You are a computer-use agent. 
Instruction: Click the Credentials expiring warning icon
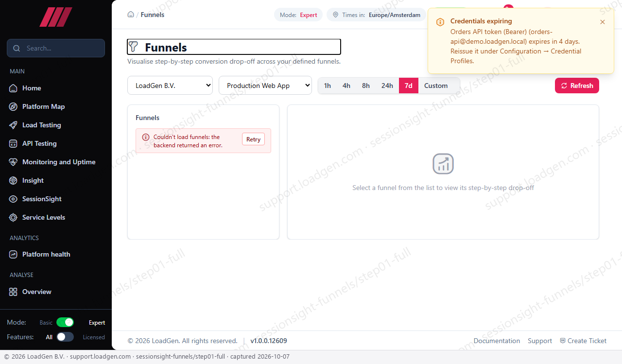(x=440, y=22)
